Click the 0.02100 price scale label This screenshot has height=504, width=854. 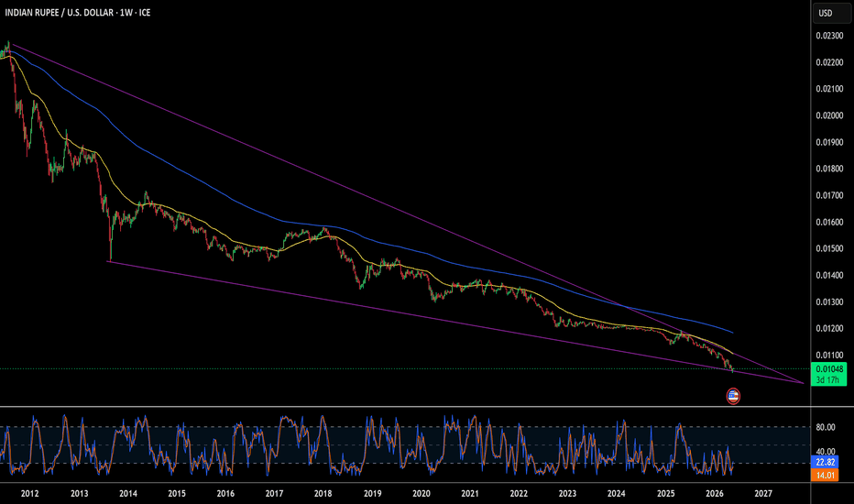[829, 89]
